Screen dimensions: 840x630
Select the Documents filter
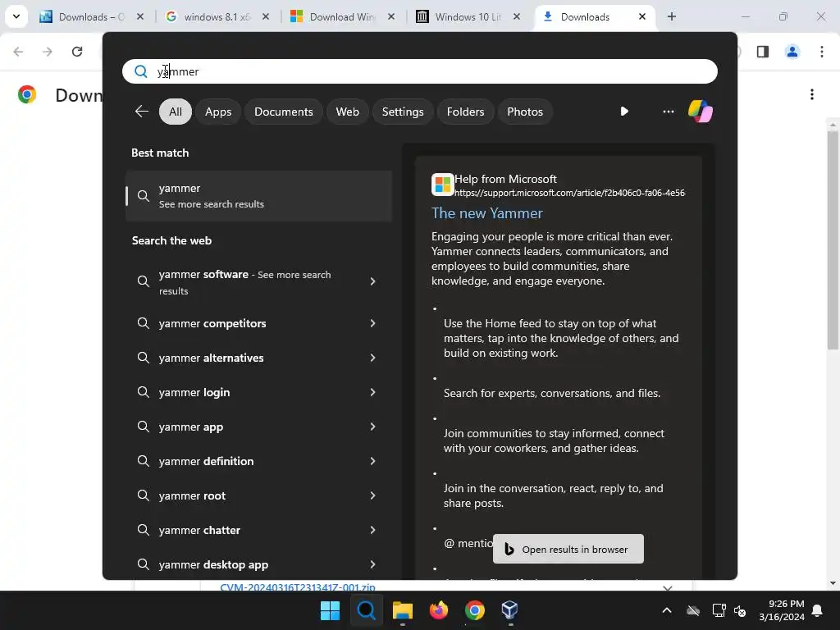[x=283, y=112]
